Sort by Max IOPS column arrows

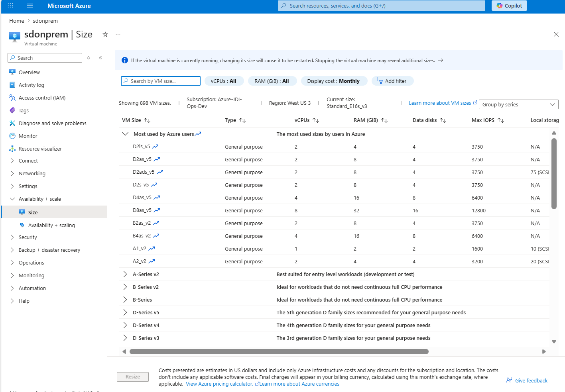[x=501, y=120]
